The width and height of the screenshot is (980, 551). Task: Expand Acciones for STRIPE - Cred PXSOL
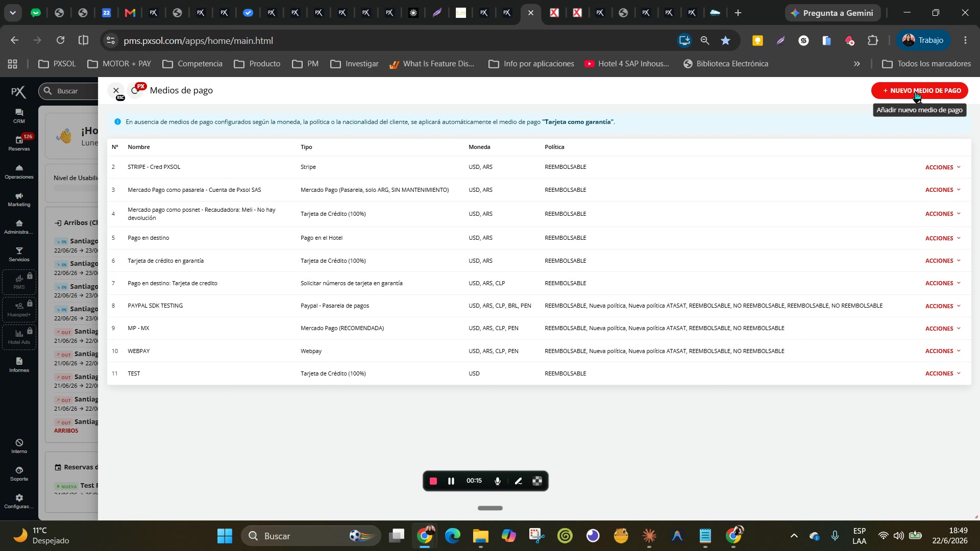coord(943,167)
